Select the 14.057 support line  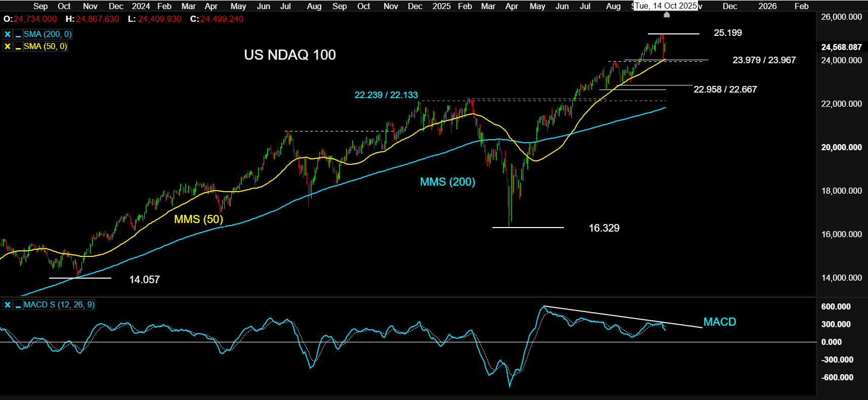pos(80,278)
